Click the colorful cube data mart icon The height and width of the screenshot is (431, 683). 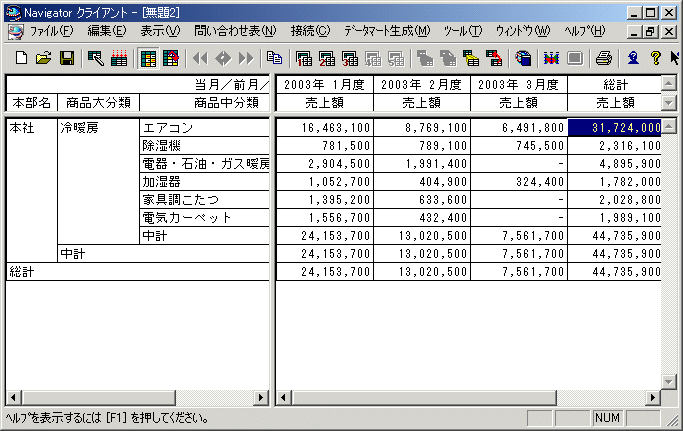click(x=523, y=58)
